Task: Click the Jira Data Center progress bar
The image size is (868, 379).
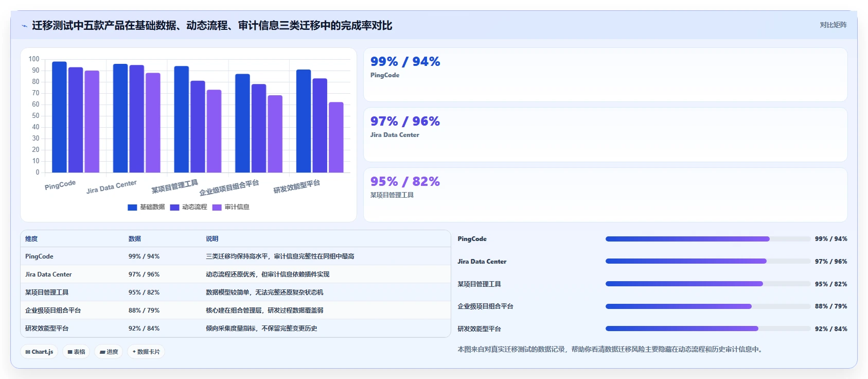Action: (x=708, y=261)
